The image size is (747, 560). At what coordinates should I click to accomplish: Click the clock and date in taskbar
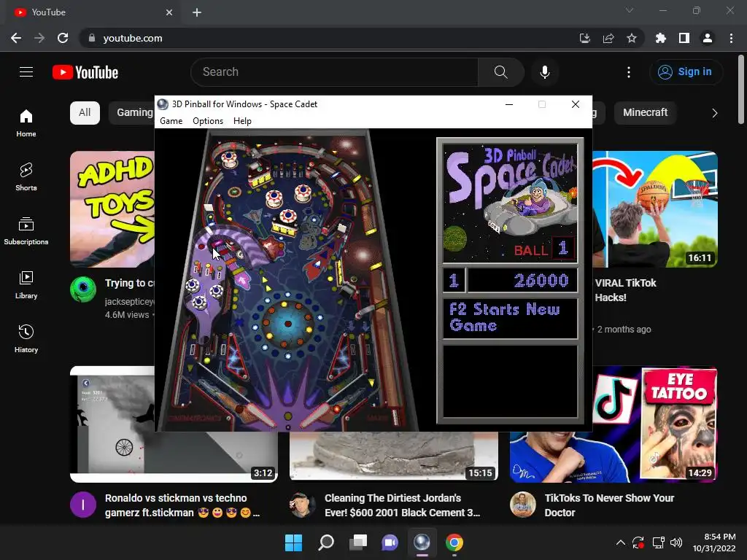point(713,542)
